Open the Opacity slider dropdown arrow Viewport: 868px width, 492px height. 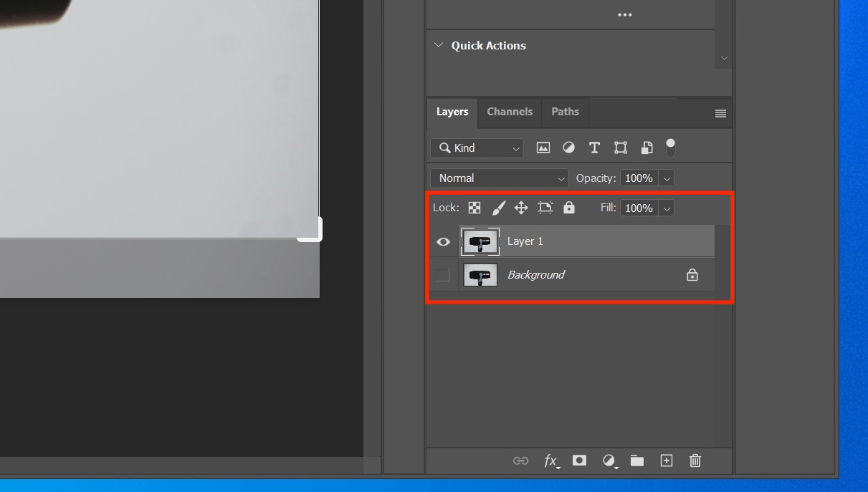[667, 178]
